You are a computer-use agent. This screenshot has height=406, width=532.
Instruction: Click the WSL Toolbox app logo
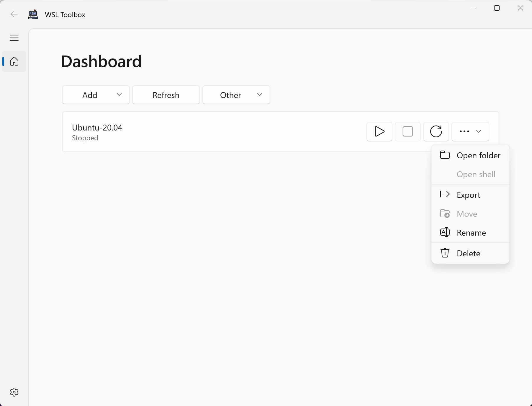click(33, 14)
